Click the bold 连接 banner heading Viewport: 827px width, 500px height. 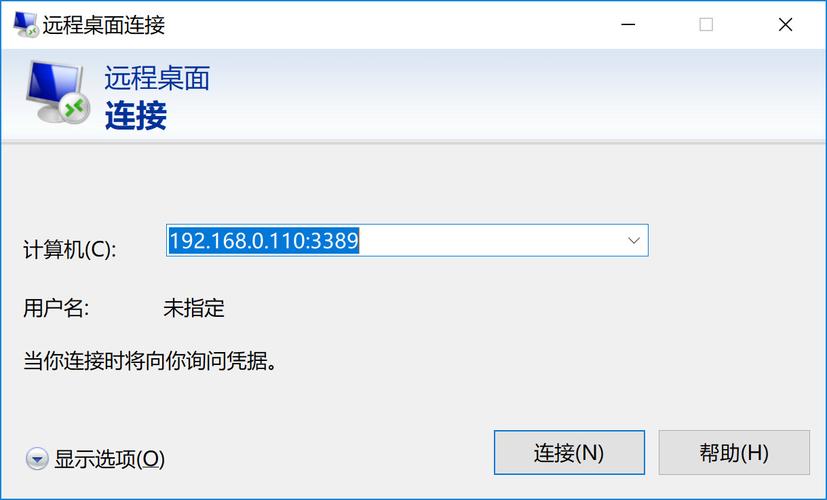(x=136, y=116)
